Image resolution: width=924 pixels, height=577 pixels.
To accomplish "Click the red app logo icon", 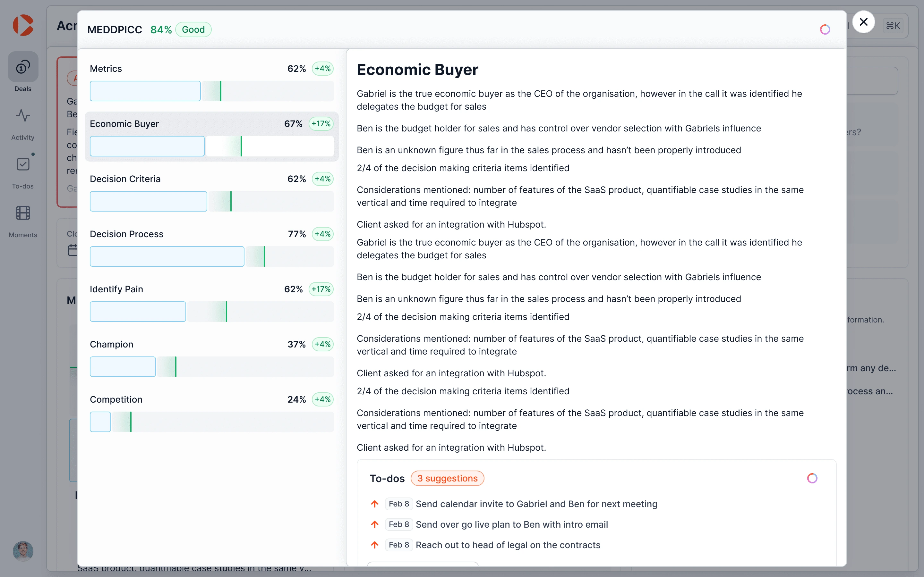I will tap(23, 25).
